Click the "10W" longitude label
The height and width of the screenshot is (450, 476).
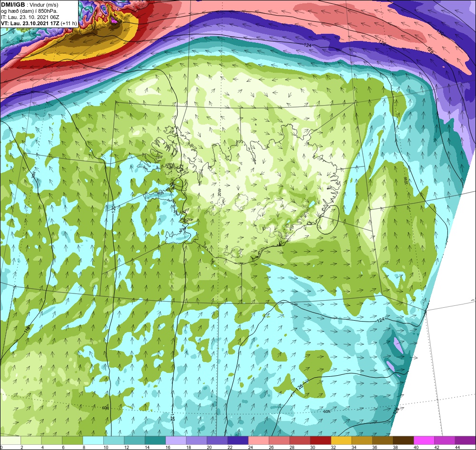coord(406,181)
